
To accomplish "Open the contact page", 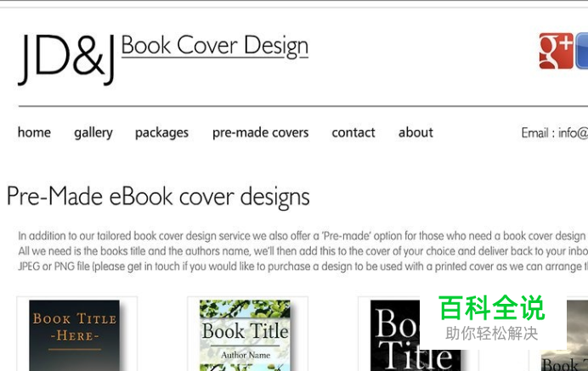I will (353, 132).
